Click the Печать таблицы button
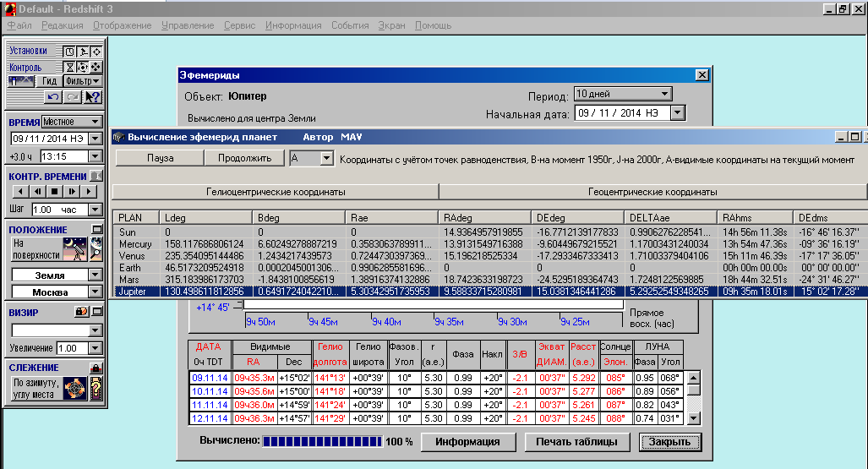Screen dimensions: 868x469 point(576,441)
